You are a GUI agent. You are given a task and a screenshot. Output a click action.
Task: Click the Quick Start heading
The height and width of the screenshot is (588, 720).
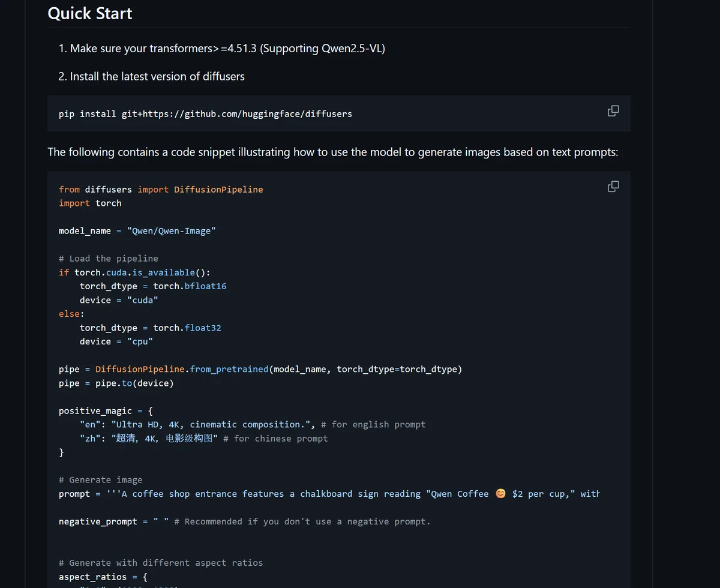point(90,13)
